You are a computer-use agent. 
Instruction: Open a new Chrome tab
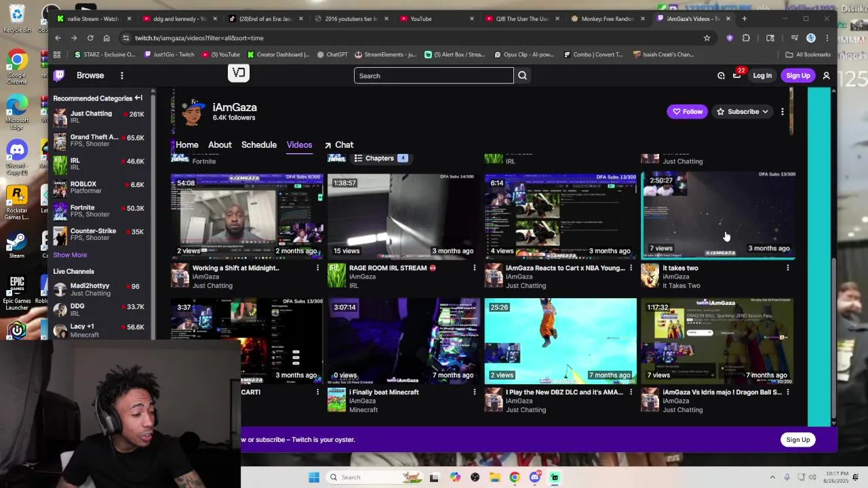pyautogui.click(x=744, y=19)
